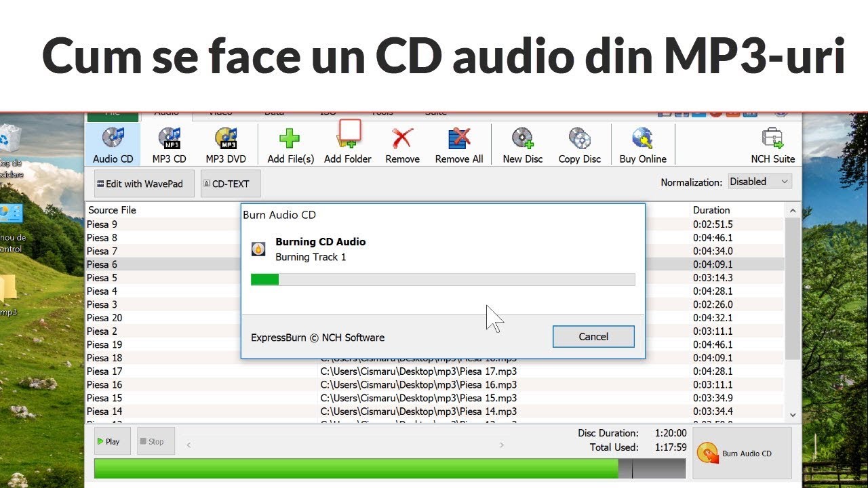Screen dimensions: 868x488
Task: Click the Buy Online icon
Action: coord(643,138)
